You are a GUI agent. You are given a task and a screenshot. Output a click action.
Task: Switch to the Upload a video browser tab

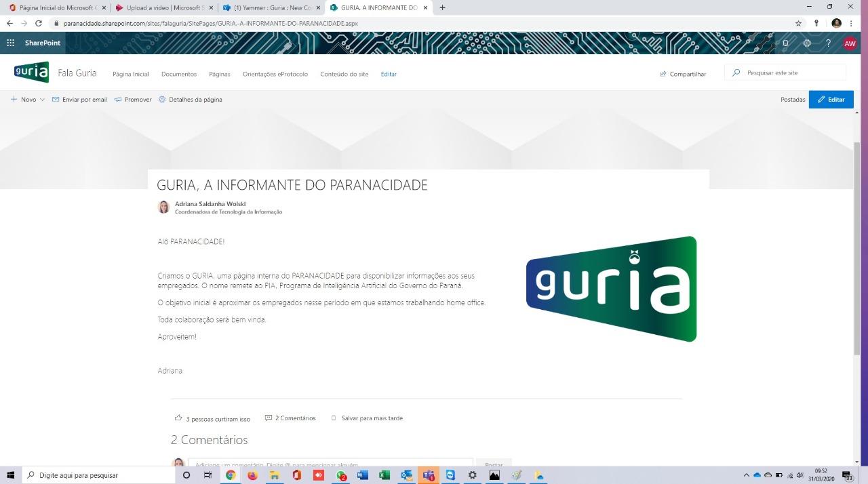pos(163,7)
